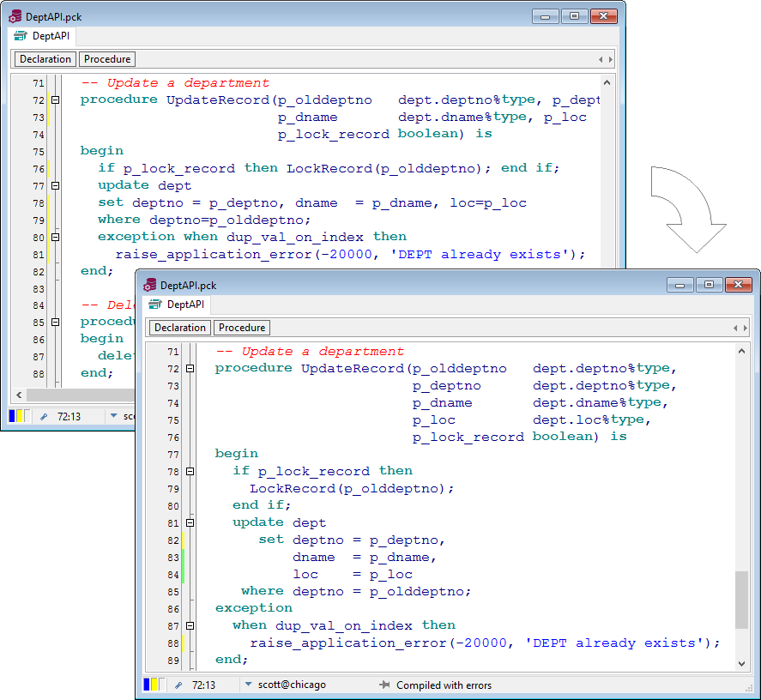
Task: Collapse the fold marker at line 80 in the back window
Action: click(x=55, y=238)
